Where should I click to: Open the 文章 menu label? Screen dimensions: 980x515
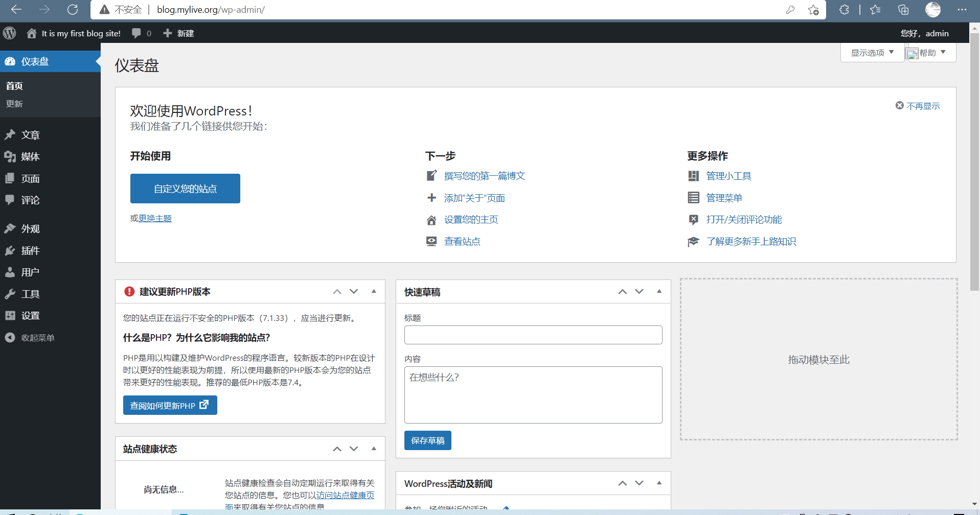click(31, 135)
